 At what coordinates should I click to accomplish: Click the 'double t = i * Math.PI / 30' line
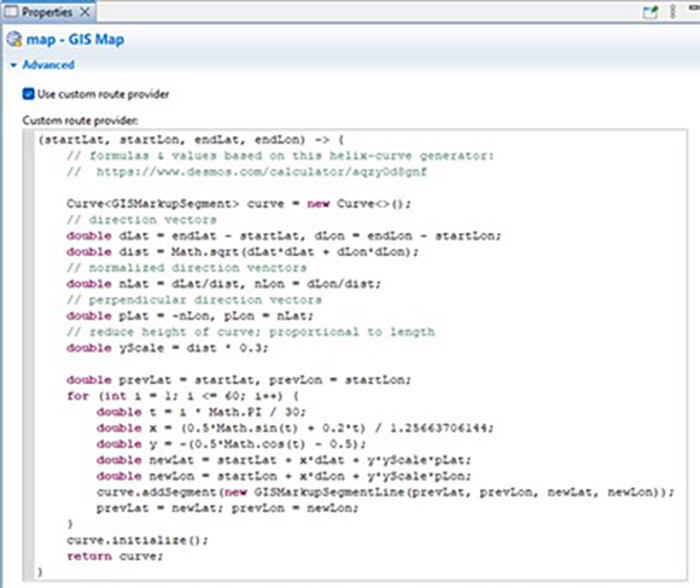tap(201, 412)
